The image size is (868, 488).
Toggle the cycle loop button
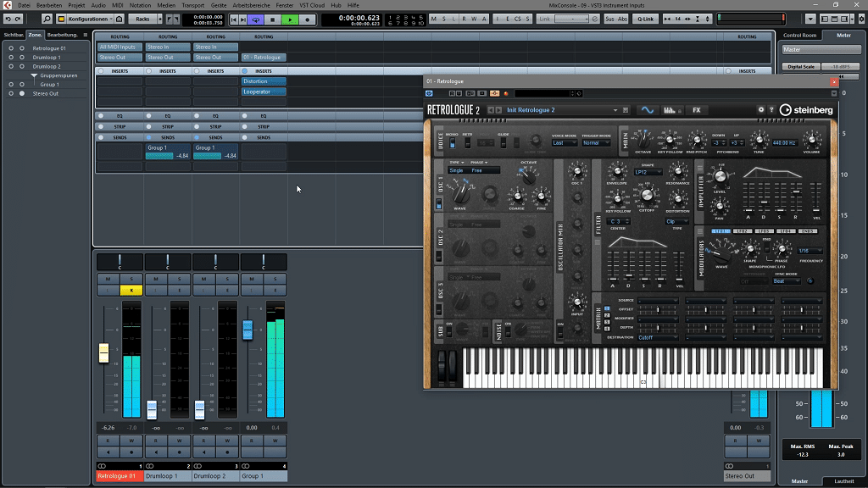point(256,19)
